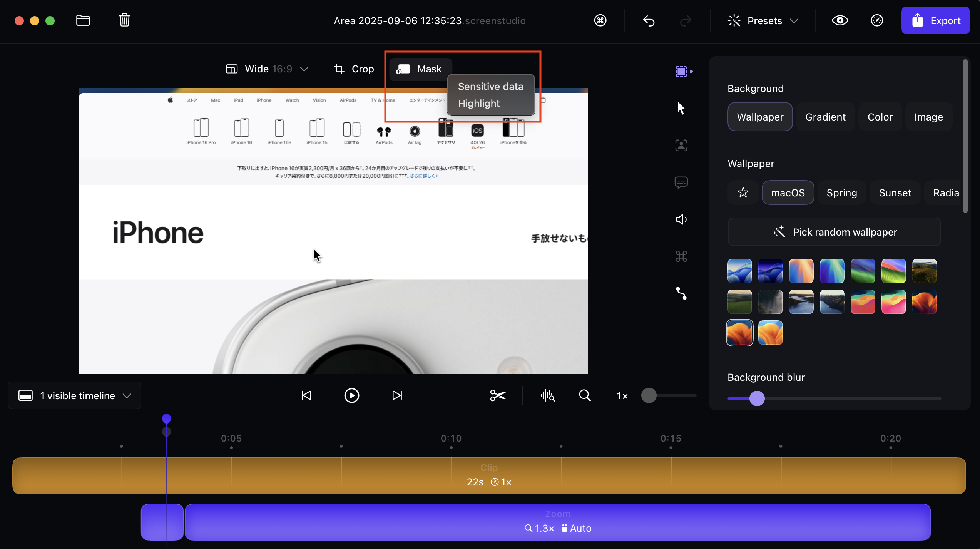Play the recording preview
Image resolution: width=980 pixels, height=549 pixels.
[351, 395]
